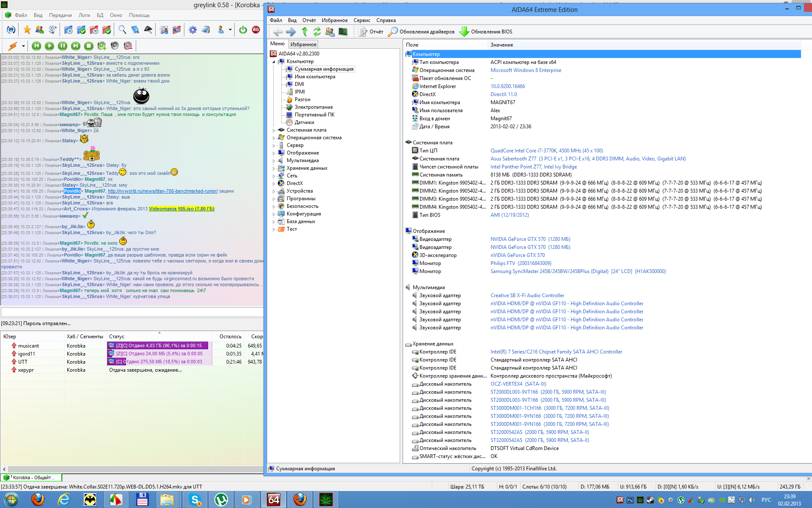Select Korobka - Общайт hub tab
The width and height of the screenshot is (812, 508).
pyautogui.click(x=31, y=478)
